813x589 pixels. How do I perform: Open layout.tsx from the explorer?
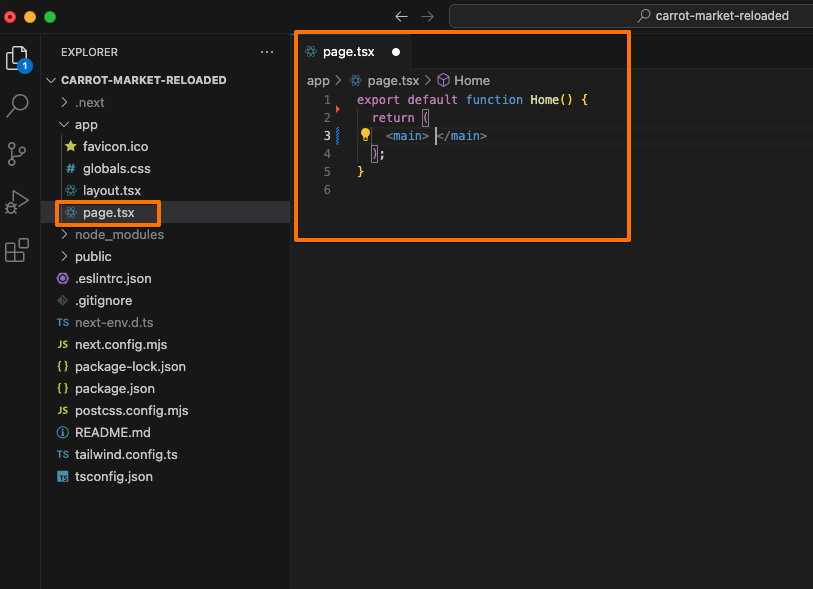coord(111,191)
